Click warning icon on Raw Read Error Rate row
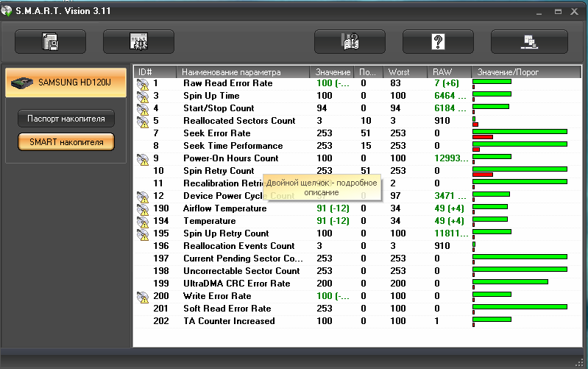The width and height of the screenshot is (588, 369). 143,84
